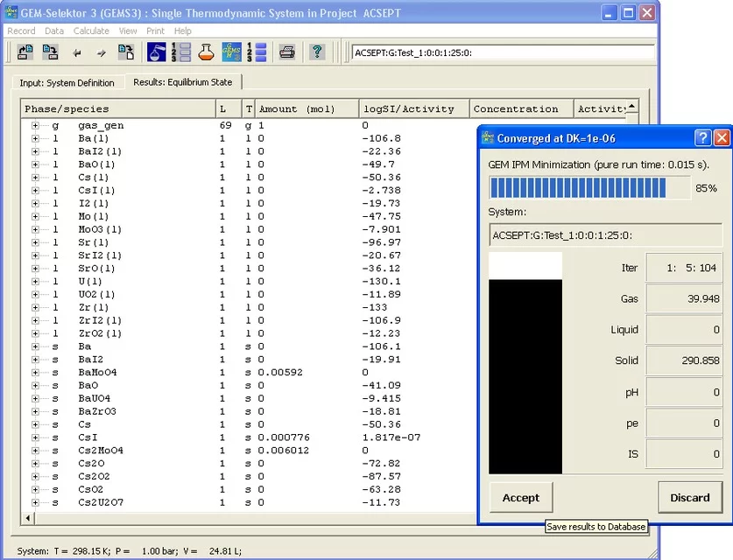Click the blue numbered list icon

click(257, 52)
